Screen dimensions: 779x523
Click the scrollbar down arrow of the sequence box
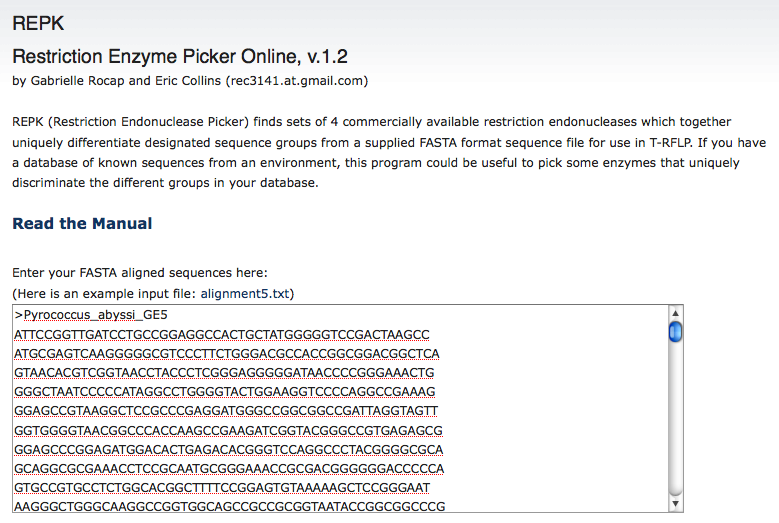click(x=675, y=504)
